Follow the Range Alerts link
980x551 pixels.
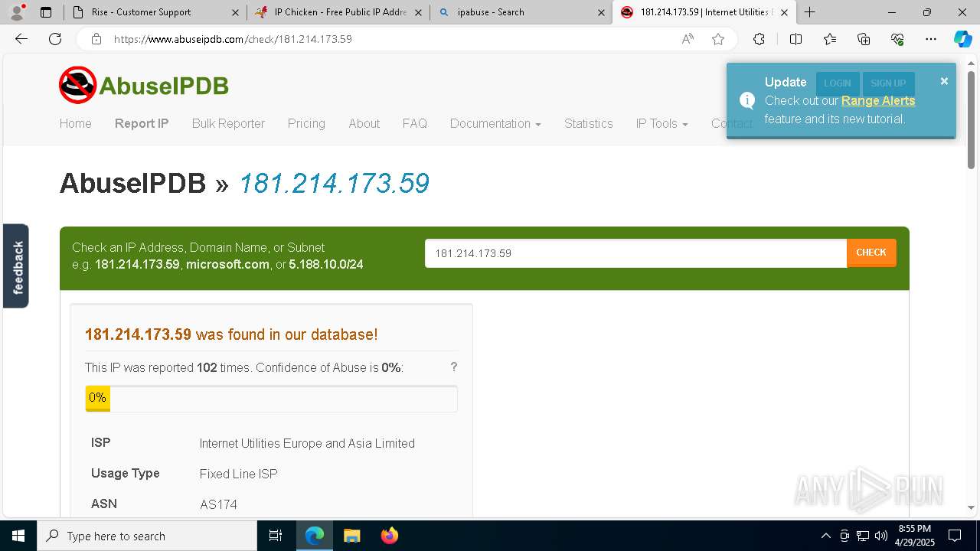[x=878, y=100]
